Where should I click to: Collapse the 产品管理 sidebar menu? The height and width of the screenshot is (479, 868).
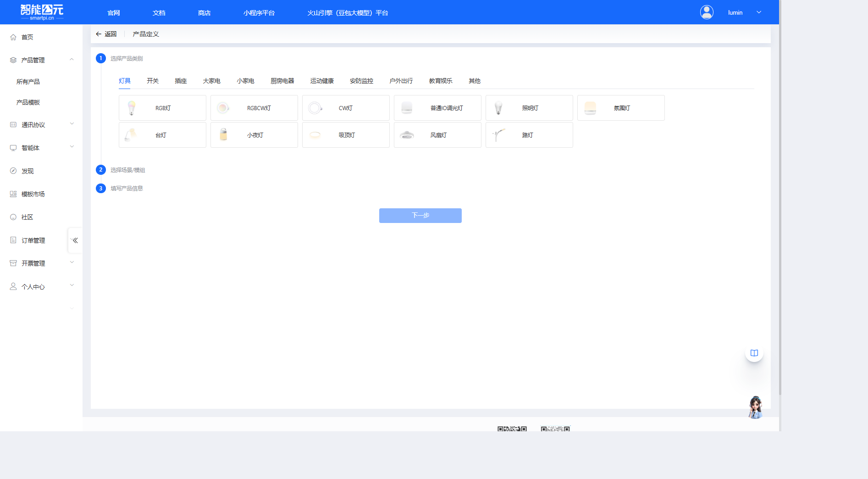[72, 60]
